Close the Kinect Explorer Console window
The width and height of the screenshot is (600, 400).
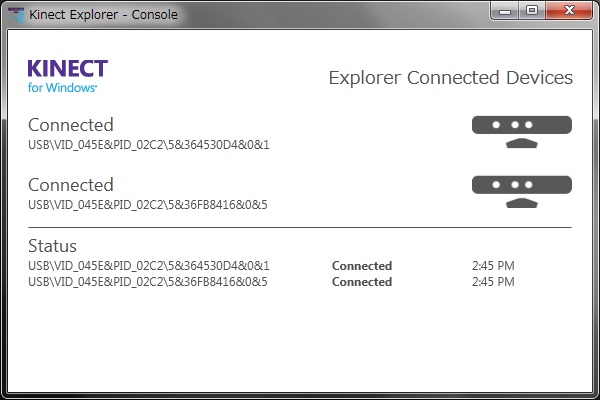point(569,10)
